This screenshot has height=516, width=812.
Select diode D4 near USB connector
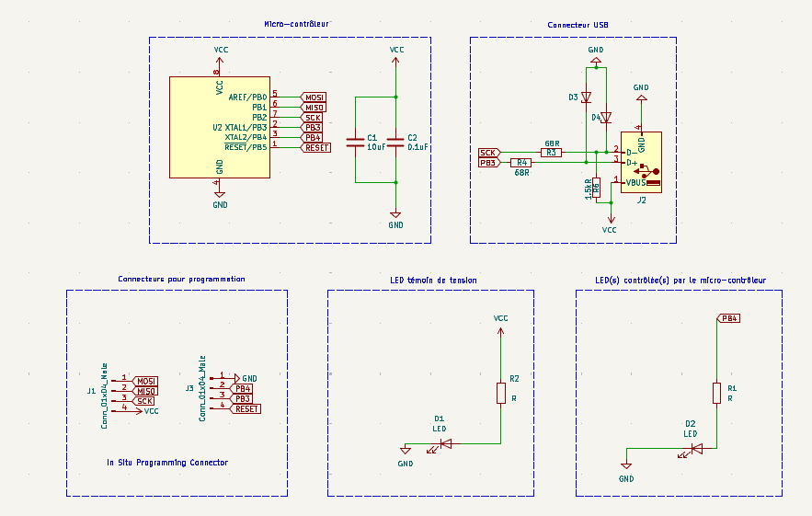pos(605,118)
